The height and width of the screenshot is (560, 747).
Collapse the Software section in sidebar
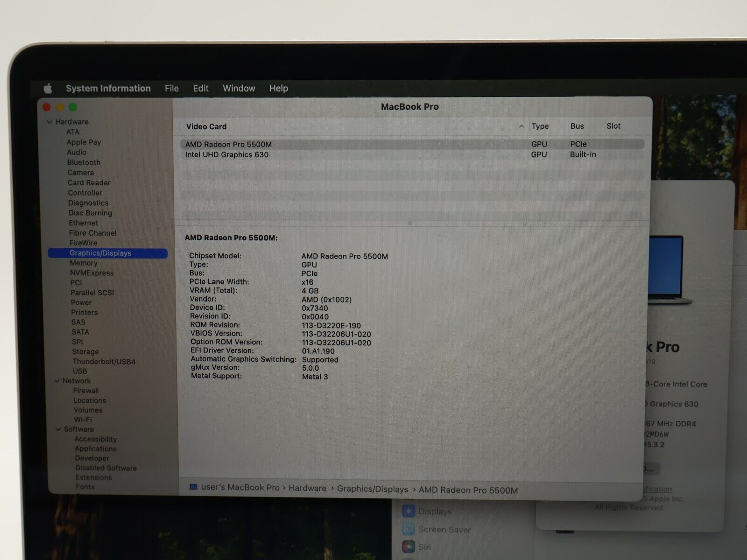58,429
